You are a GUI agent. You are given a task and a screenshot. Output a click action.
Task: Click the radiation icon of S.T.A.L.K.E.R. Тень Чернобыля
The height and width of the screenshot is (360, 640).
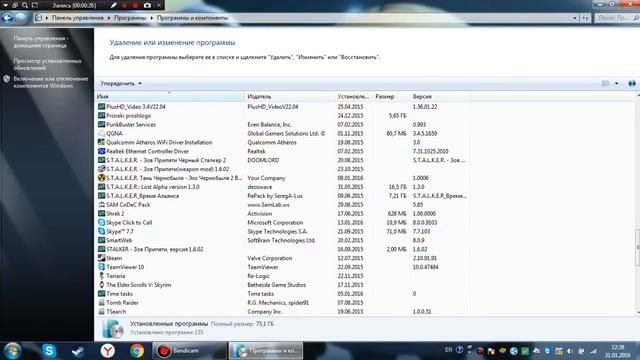coord(101,178)
